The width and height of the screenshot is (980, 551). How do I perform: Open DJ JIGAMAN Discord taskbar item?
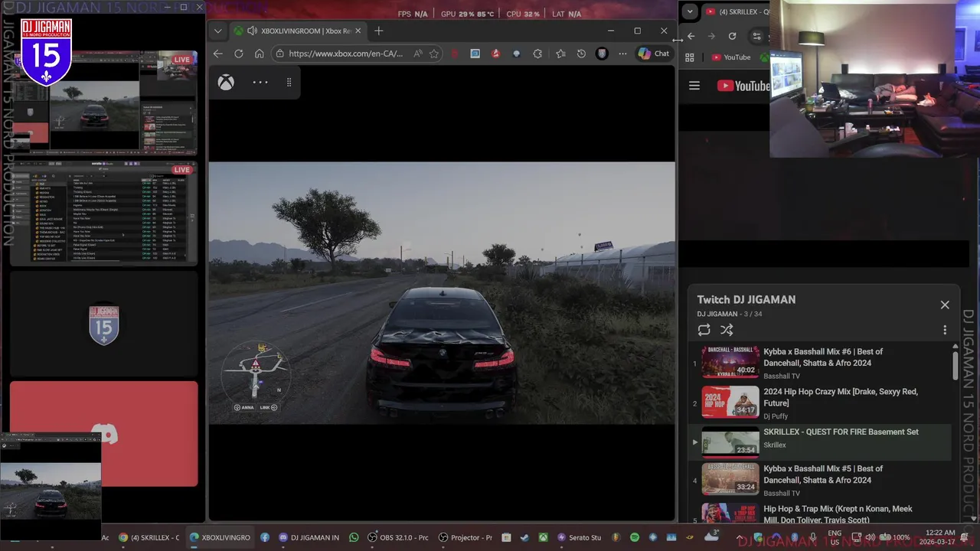pyautogui.click(x=309, y=537)
